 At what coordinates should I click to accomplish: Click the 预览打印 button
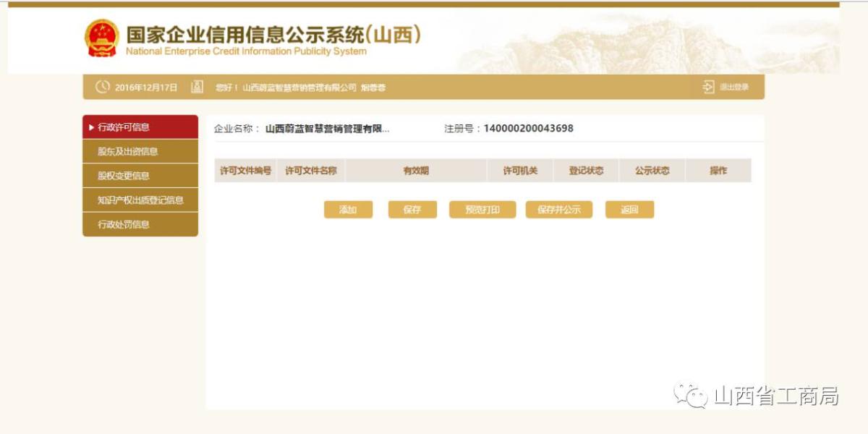point(482,210)
